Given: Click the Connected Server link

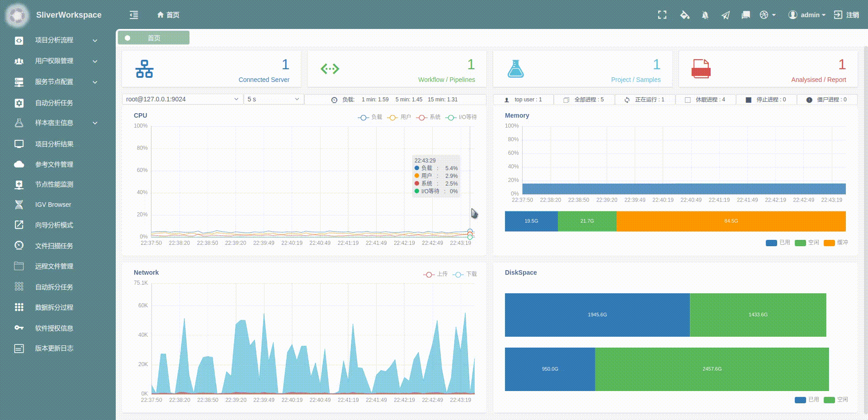Looking at the screenshot, I should (x=264, y=80).
